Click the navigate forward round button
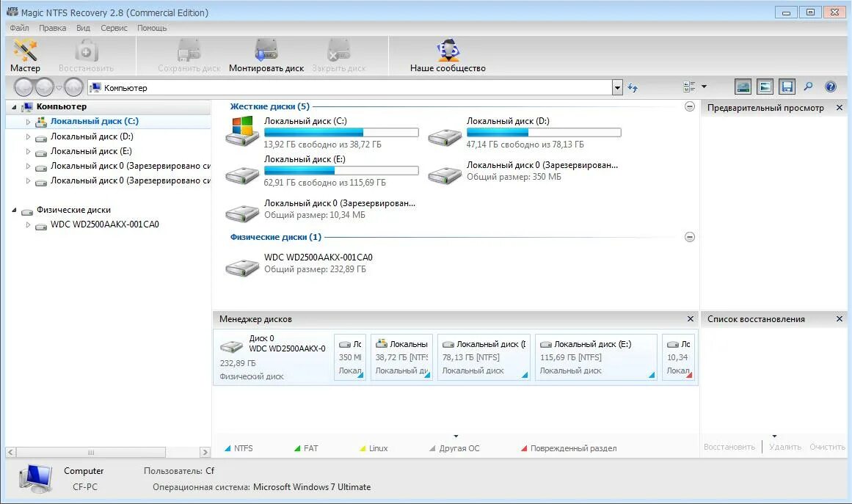The width and height of the screenshot is (852, 504). 44,87
